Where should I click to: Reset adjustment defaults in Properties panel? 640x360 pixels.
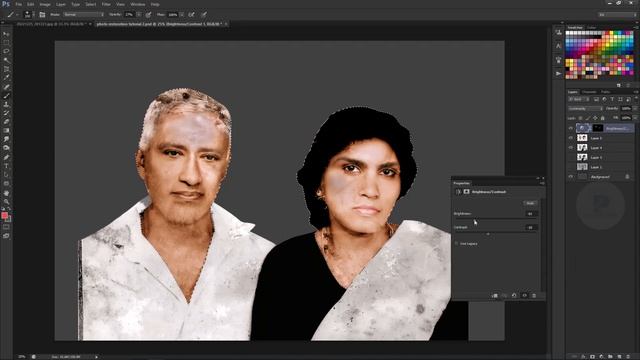[514, 296]
